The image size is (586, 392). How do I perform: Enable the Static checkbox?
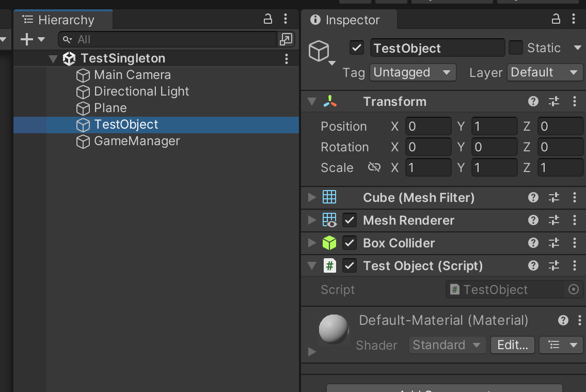tap(516, 48)
